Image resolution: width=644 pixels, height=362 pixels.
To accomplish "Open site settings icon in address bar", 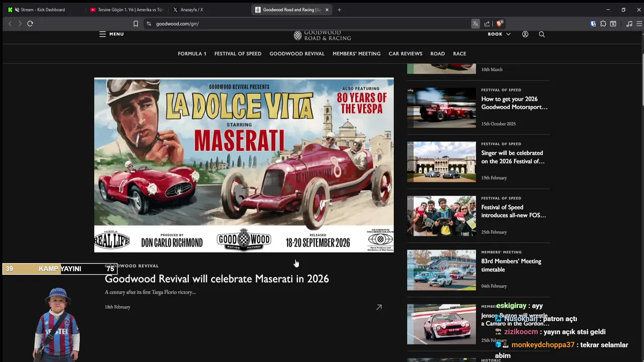I will click(x=149, y=24).
